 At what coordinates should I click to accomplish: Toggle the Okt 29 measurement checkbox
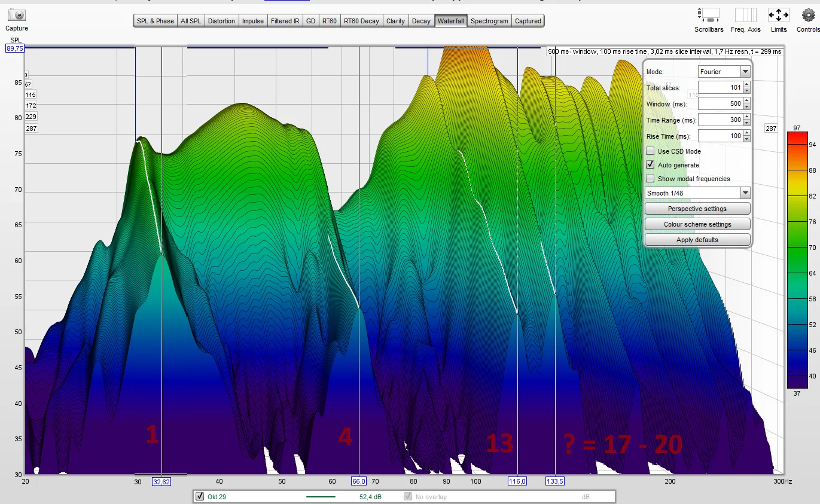tap(200, 496)
